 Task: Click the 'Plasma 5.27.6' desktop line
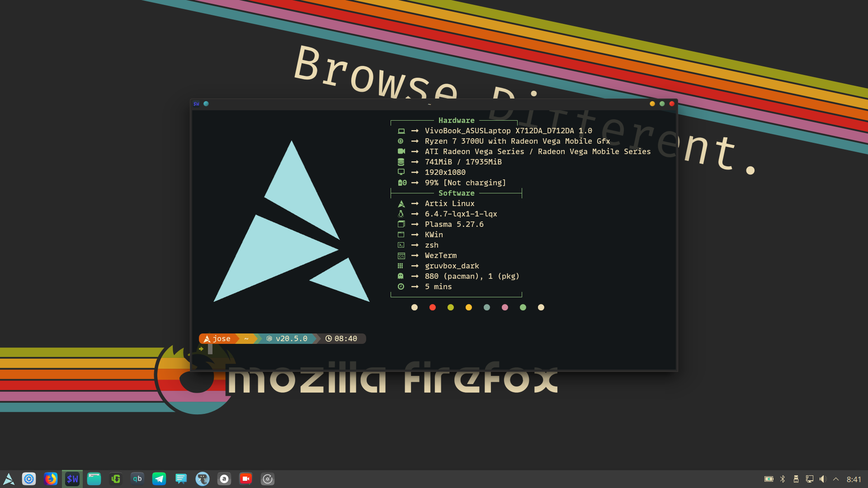coord(454,225)
